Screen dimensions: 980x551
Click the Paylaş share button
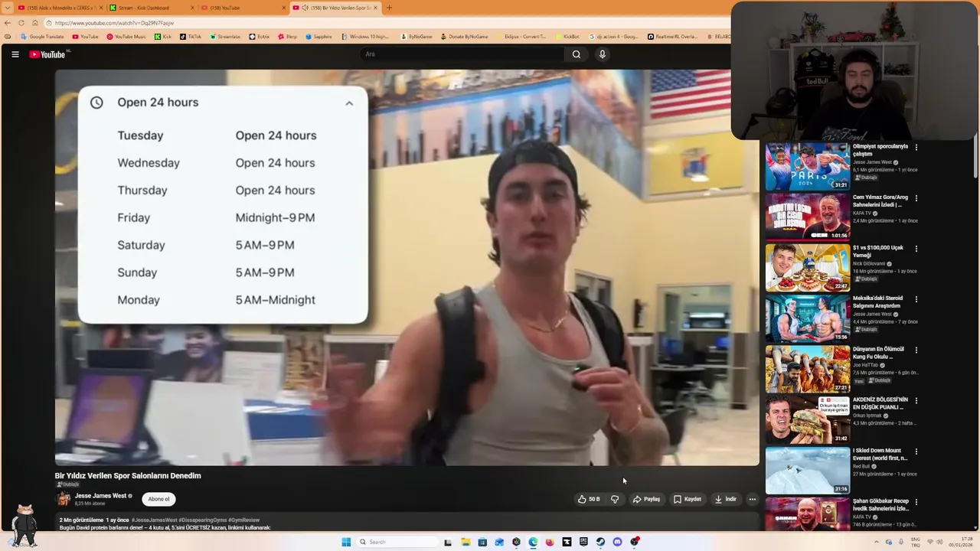tap(646, 499)
